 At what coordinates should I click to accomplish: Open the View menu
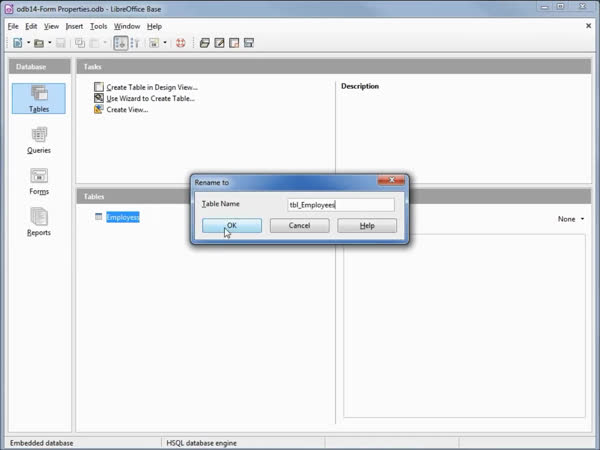pos(51,26)
